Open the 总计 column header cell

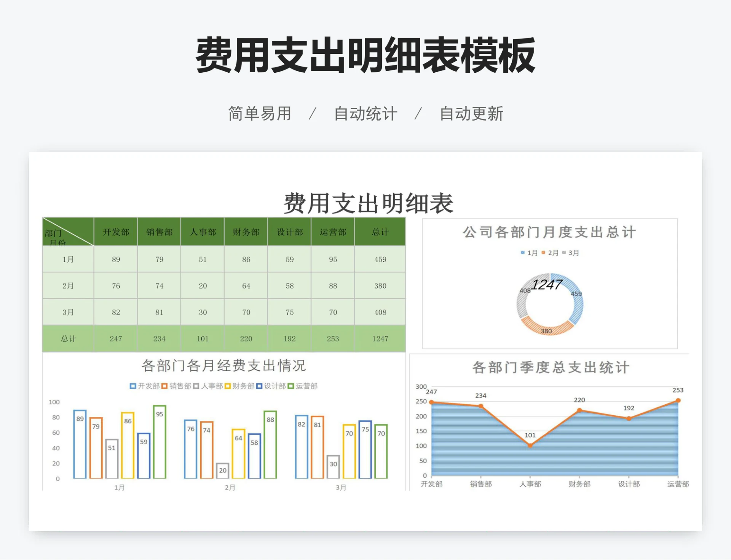tap(380, 232)
